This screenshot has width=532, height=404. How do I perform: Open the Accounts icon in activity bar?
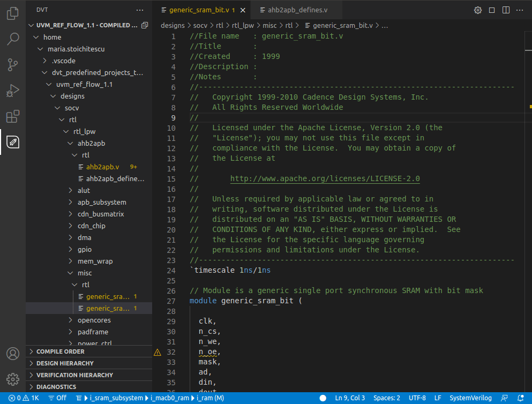tap(13, 354)
